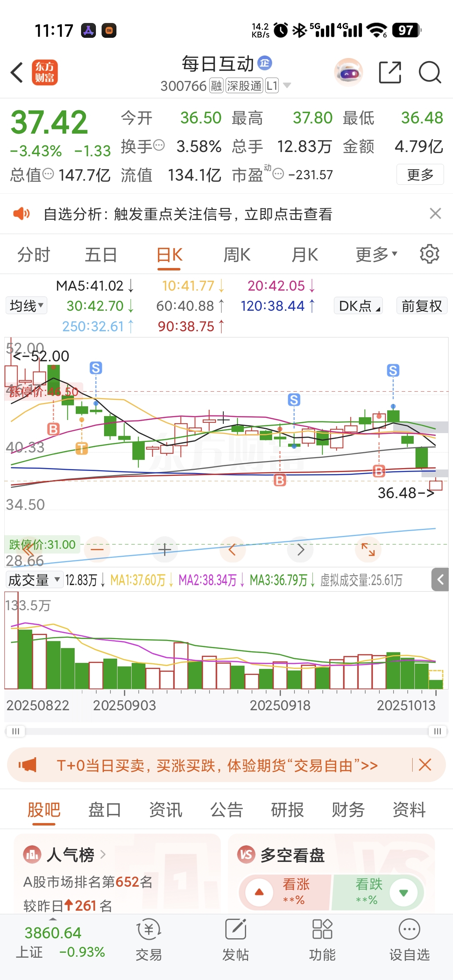Move chart right with arrow icon
Image resolution: width=453 pixels, height=980 pixels.
click(300, 549)
